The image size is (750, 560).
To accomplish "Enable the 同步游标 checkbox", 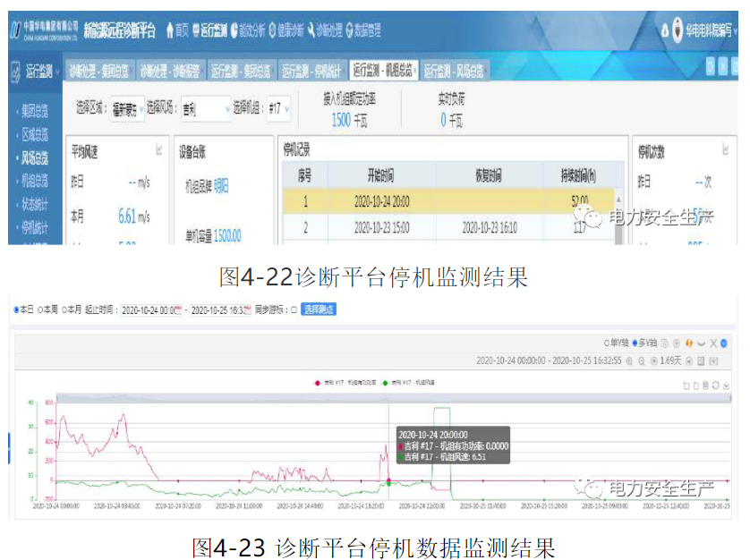I will [295, 309].
